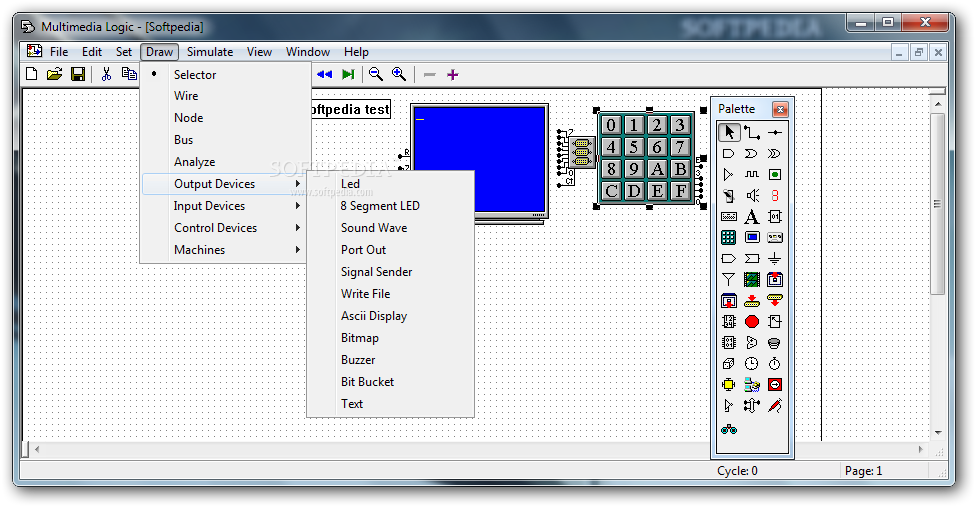The image size is (976, 507).
Task: Pick the OR gate in Palette
Action: pos(752,154)
